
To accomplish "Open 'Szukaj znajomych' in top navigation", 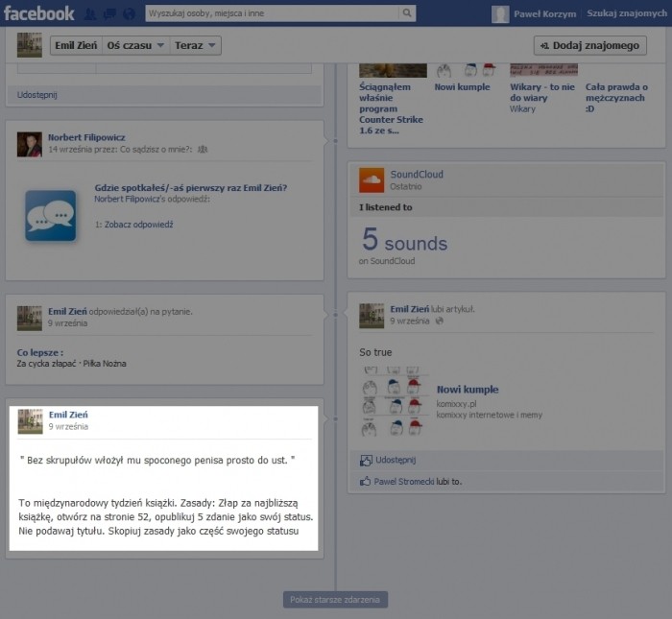I will point(629,13).
